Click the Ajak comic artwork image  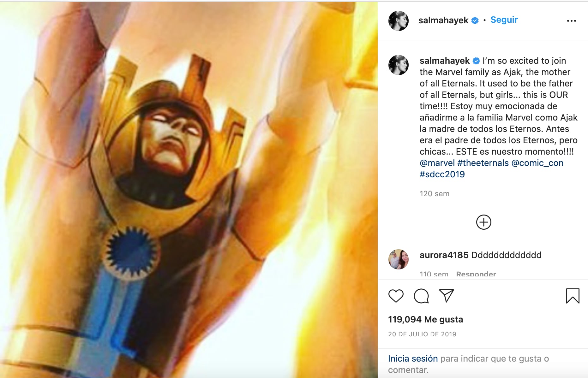click(x=189, y=189)
